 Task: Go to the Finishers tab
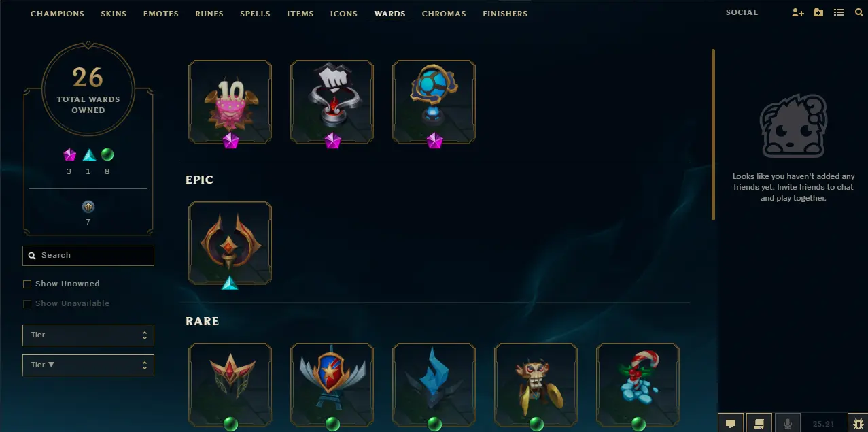pos(505,14)
